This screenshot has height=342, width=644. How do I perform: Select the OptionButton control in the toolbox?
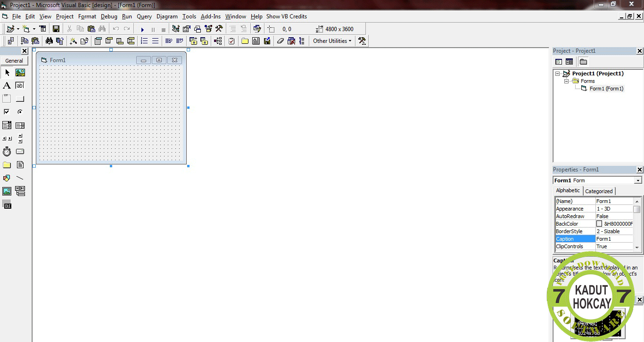20,112
